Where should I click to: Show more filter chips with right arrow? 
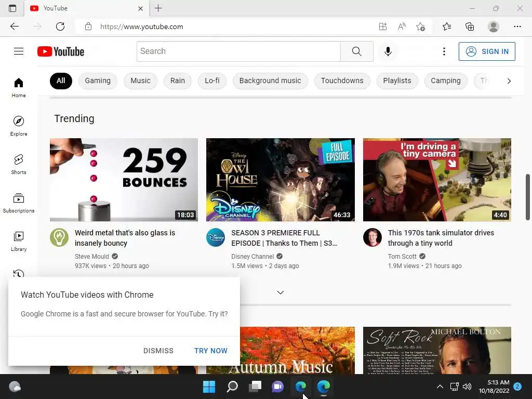coord(509,81)
